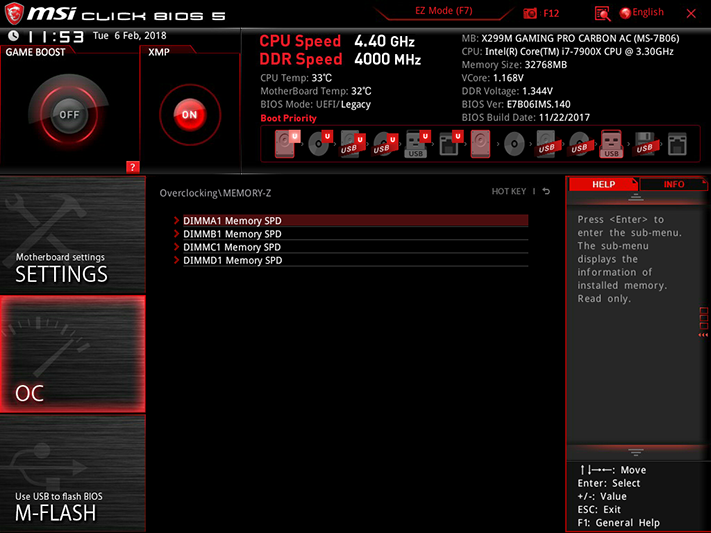Select the legacy USB hard disk boot icon
The height and width of the screenshot is (533, 711).
[546, 144]
